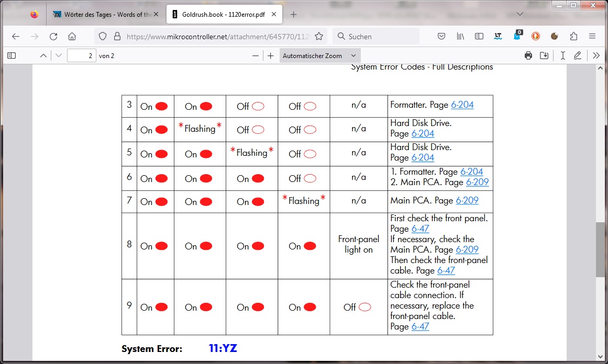Maximize the Firefox window
The width and height of the screenshot is (608, 364).
[573, 5]
